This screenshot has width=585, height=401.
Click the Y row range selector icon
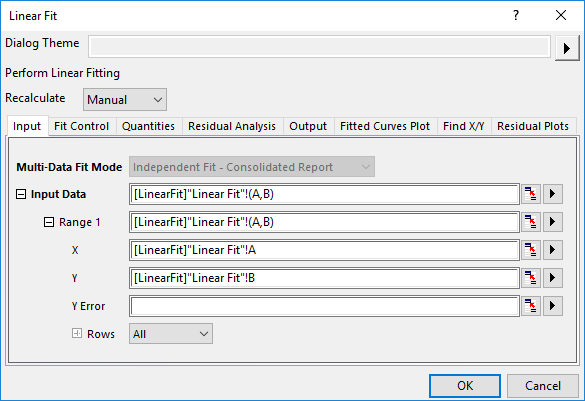point(531,278)
